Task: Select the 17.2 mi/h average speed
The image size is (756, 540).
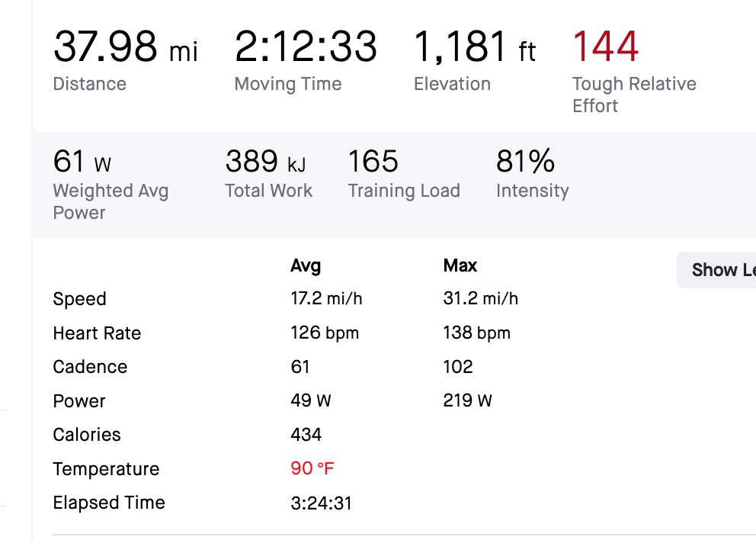Action: tap(326, 299)
